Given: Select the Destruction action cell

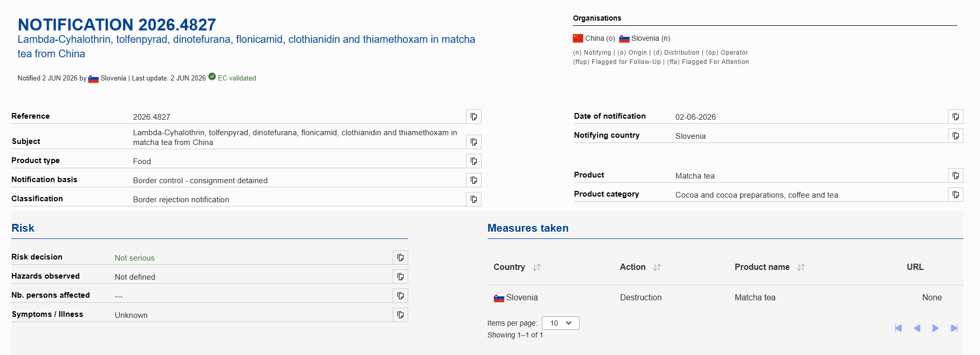Looking at the screenshot, I should tap(641, 298).
